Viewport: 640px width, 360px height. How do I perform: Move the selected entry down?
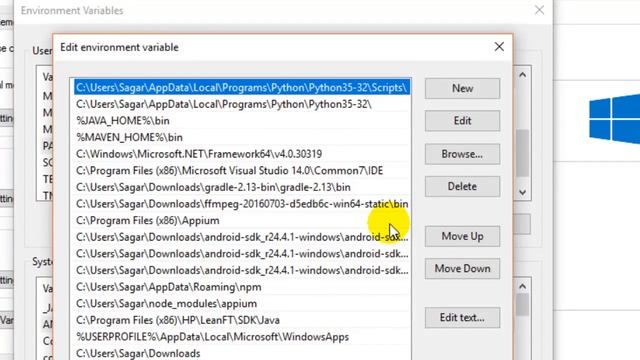click(x=462, y=269)
